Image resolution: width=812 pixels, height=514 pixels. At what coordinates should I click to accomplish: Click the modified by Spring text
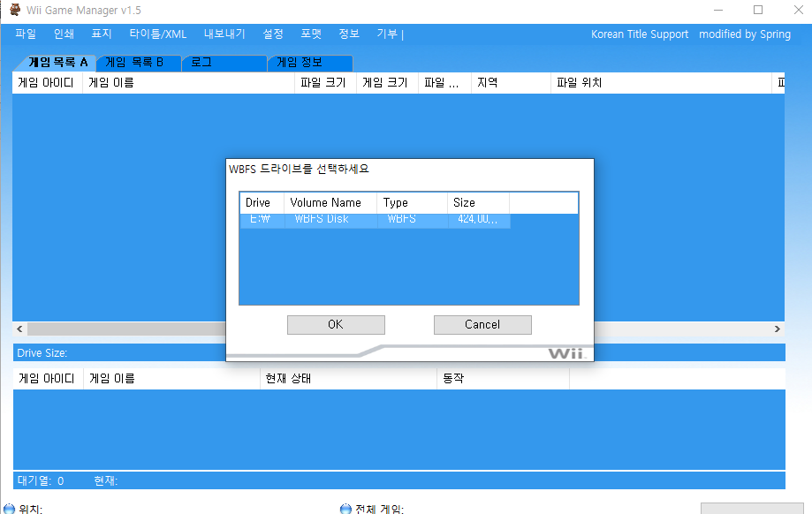[x=745, y=34]
